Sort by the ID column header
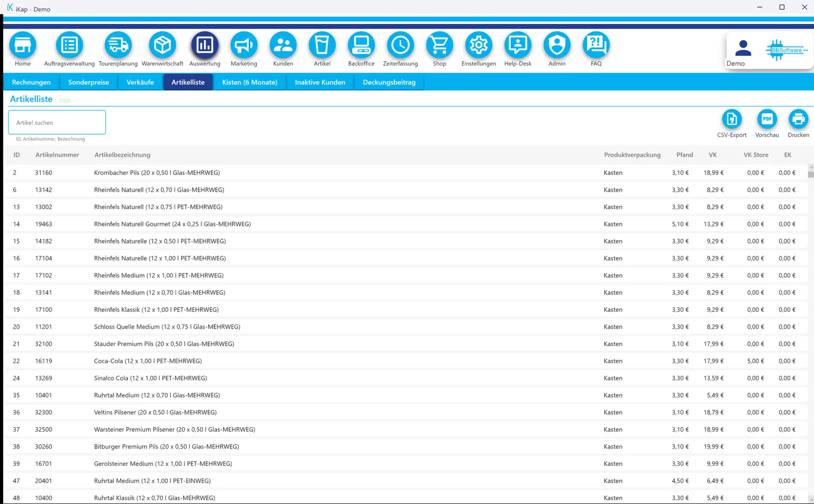 click(x=17, y=155)
